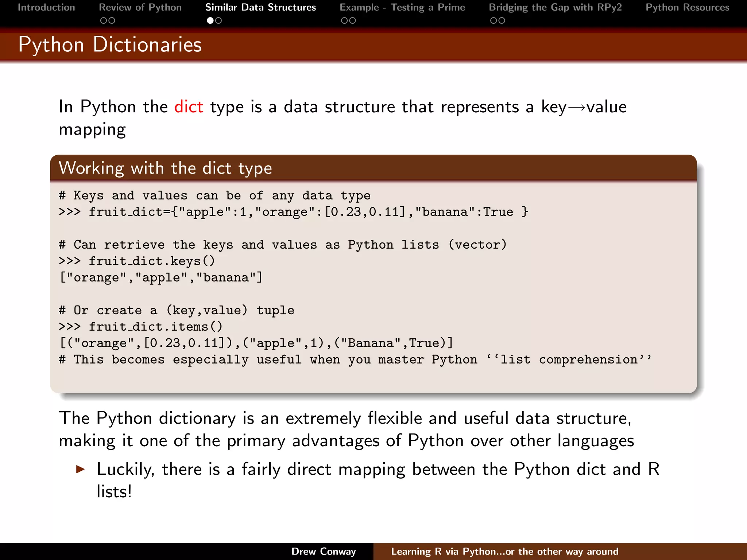
Task: Click the Learning R via Python footer title
Action: [504, 551]
